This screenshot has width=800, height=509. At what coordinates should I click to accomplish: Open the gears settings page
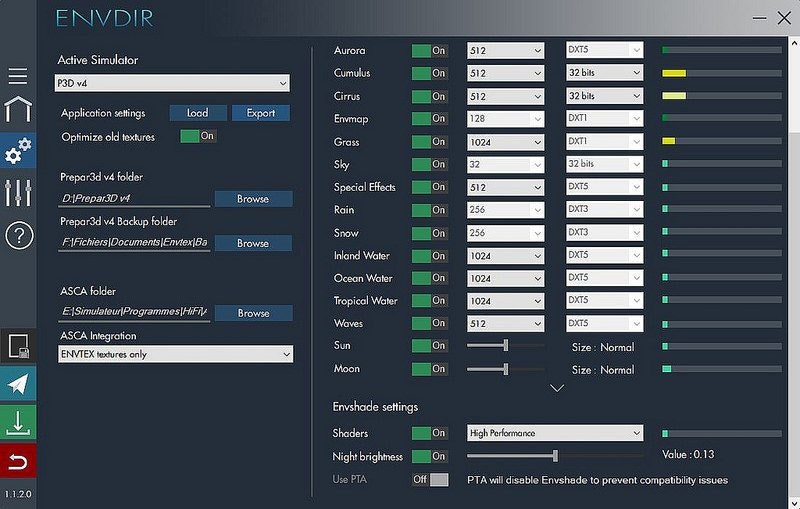pos(18,152)
